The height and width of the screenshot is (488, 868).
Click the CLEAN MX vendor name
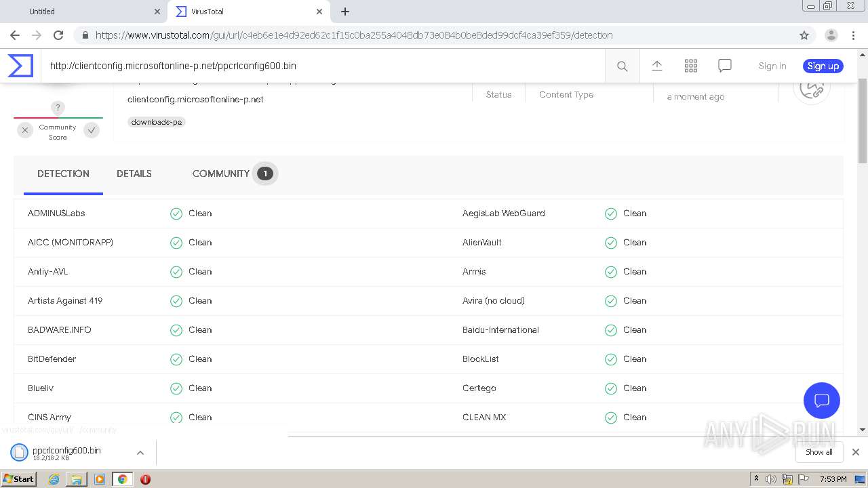point(484,417)
